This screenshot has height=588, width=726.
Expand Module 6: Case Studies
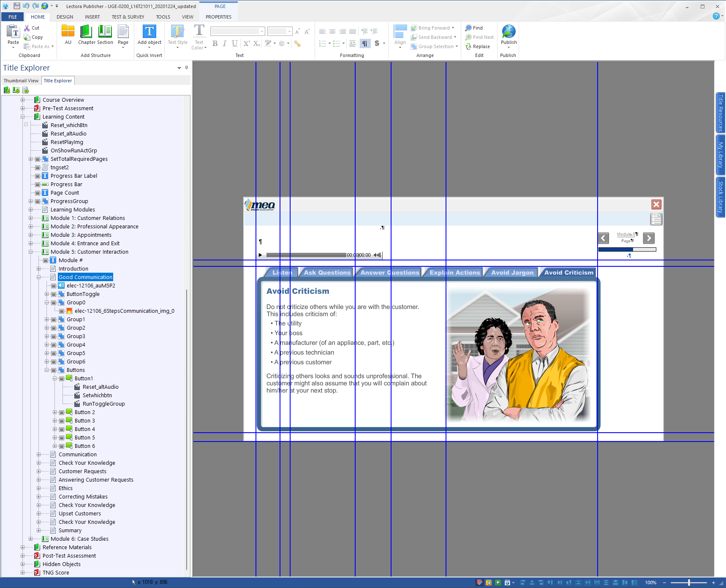click(x=30, y=539)
